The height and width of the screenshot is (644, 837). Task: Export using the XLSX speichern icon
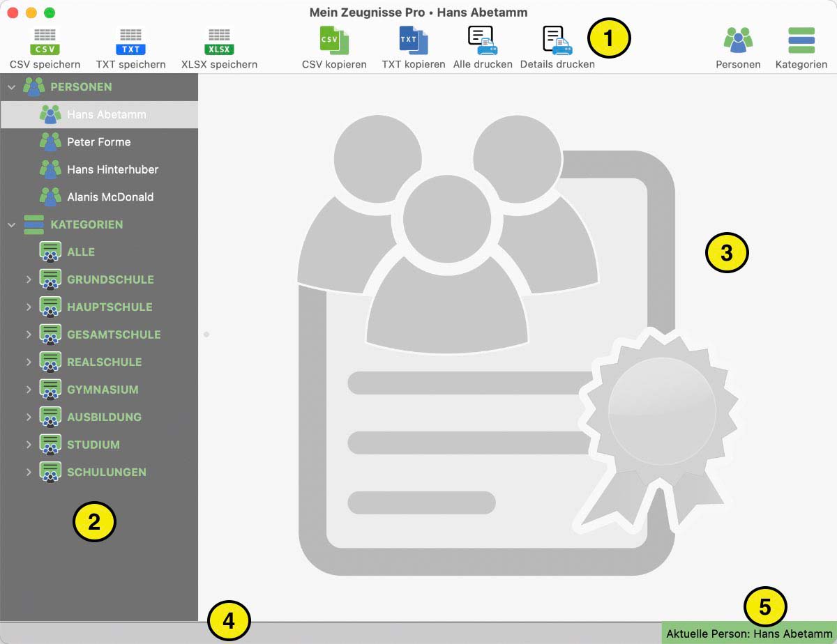(x=219, y=42)
